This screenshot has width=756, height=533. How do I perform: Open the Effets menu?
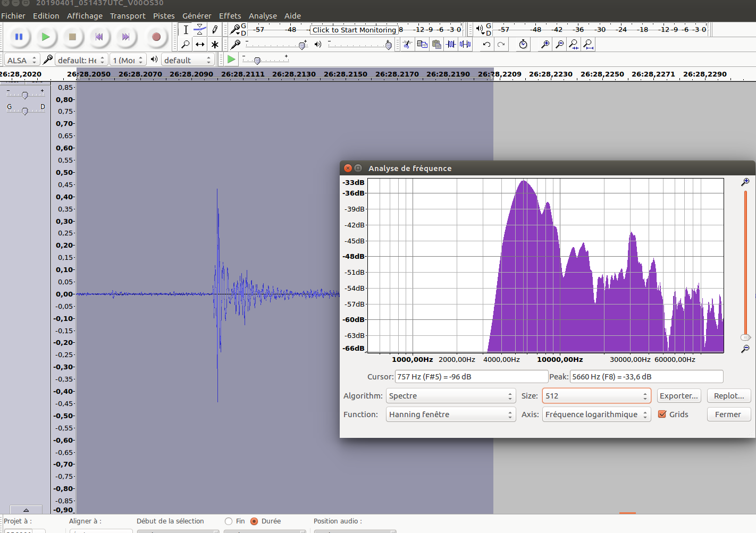pos(230,16)
